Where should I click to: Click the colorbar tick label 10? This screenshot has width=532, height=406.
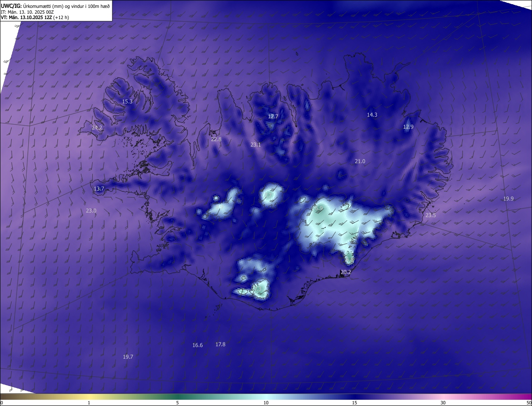266,403
